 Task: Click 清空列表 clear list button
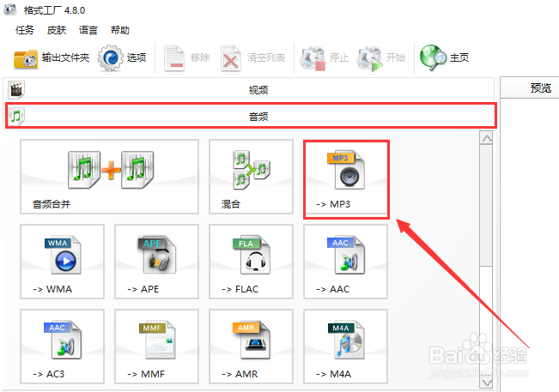253,57
